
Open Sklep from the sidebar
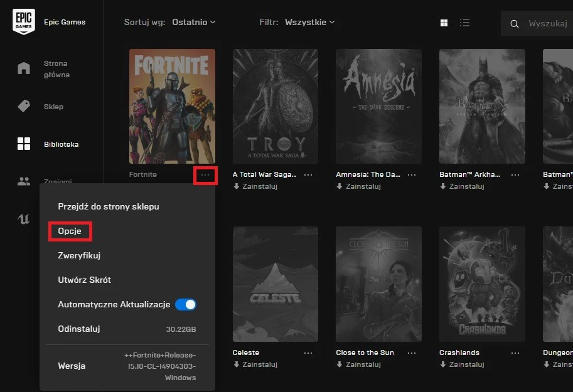coord(24,107)
